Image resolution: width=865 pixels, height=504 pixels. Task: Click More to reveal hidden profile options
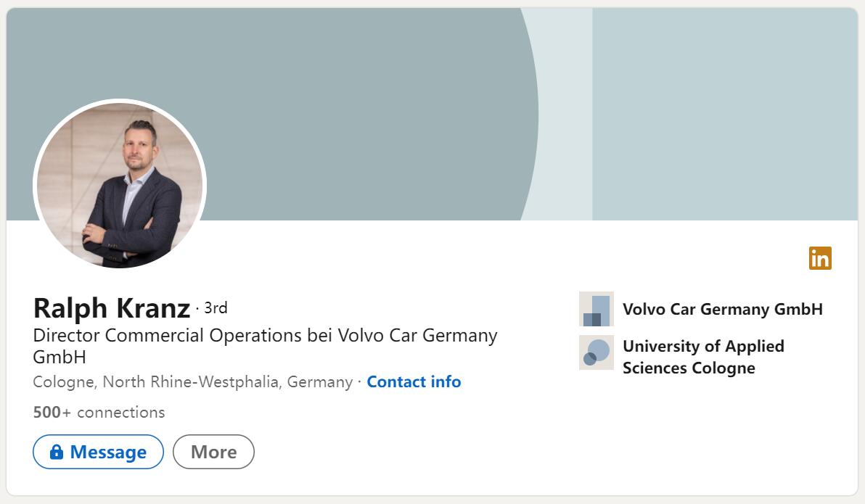(x=213, y=451)
